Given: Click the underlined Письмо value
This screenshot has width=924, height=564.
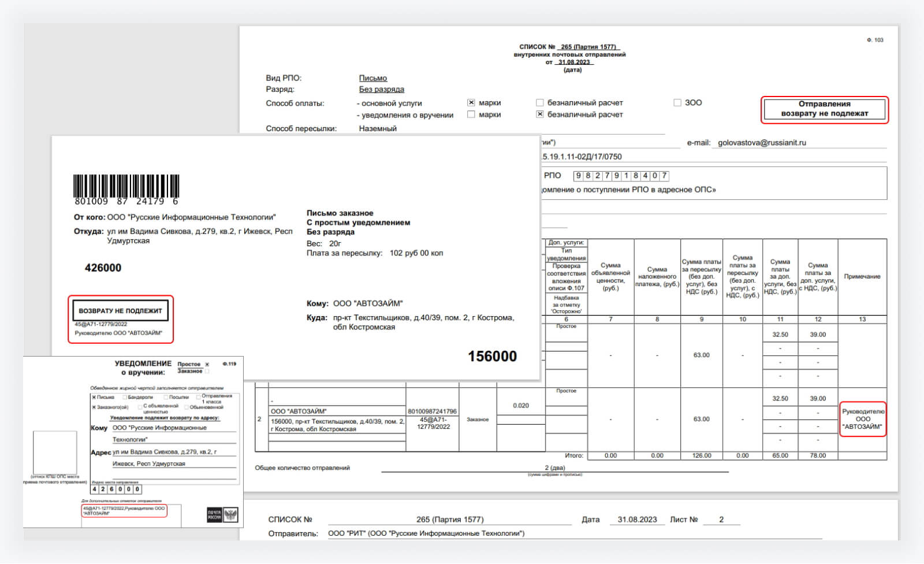Looking at the screenshot, I should tap(373, 78).
